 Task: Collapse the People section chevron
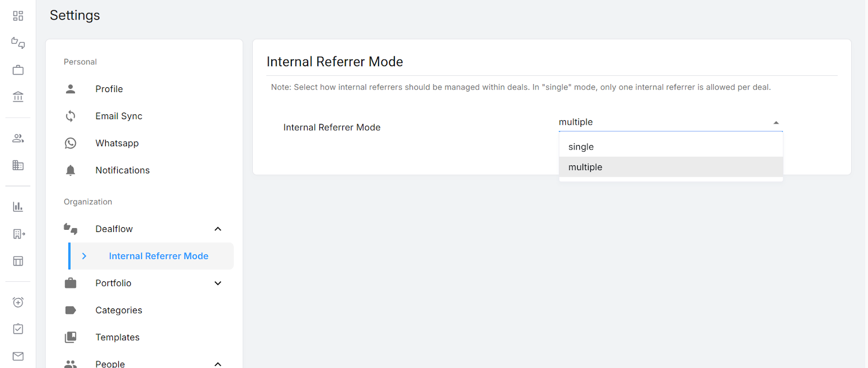(218, 364)
